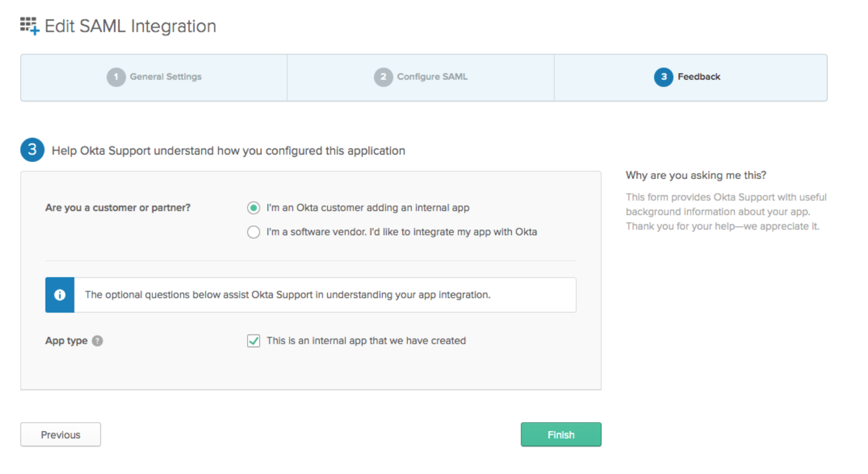868x474 pixels.
Task: Open the Feedback step tab
Action: (691, 77)
